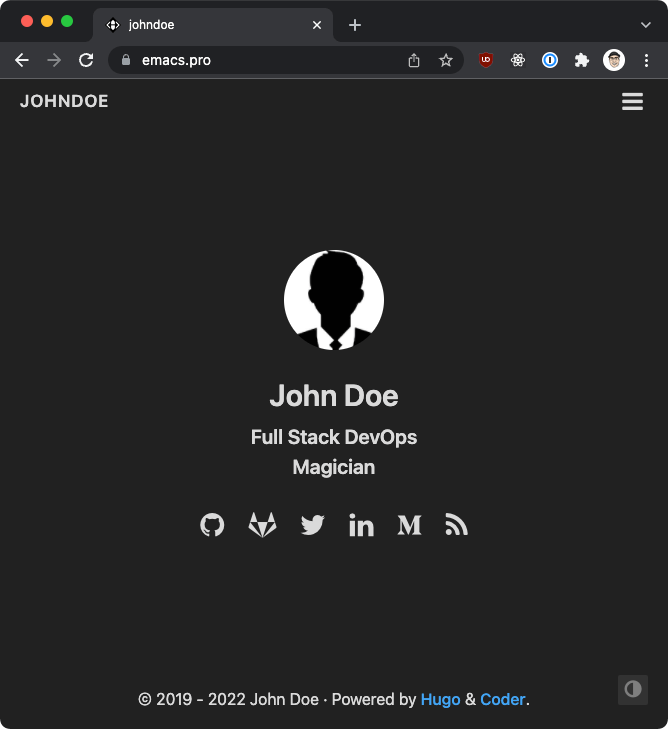The image size is (668, 729).
Task: Open the RSS feed icon
Action: [x=456, y=525]
